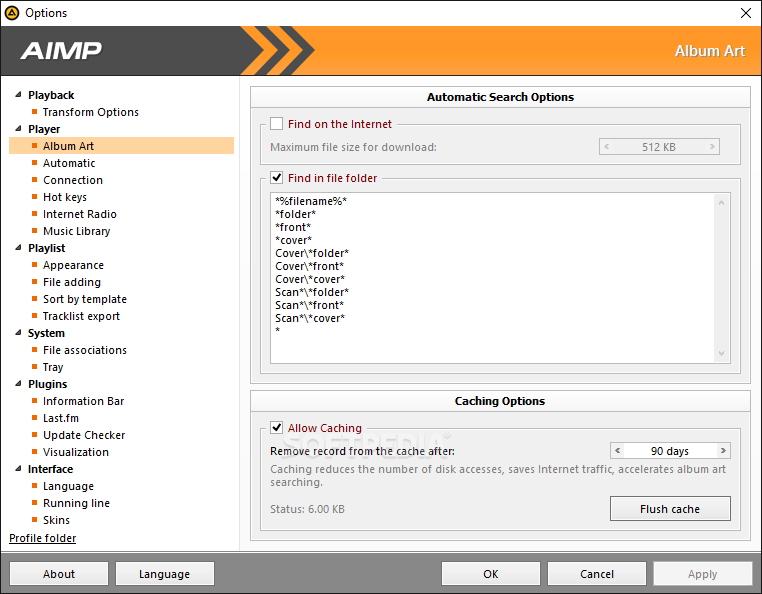The image size is (762, 594).
Task: Open the Automatic settings page
Action: point(69,163)
